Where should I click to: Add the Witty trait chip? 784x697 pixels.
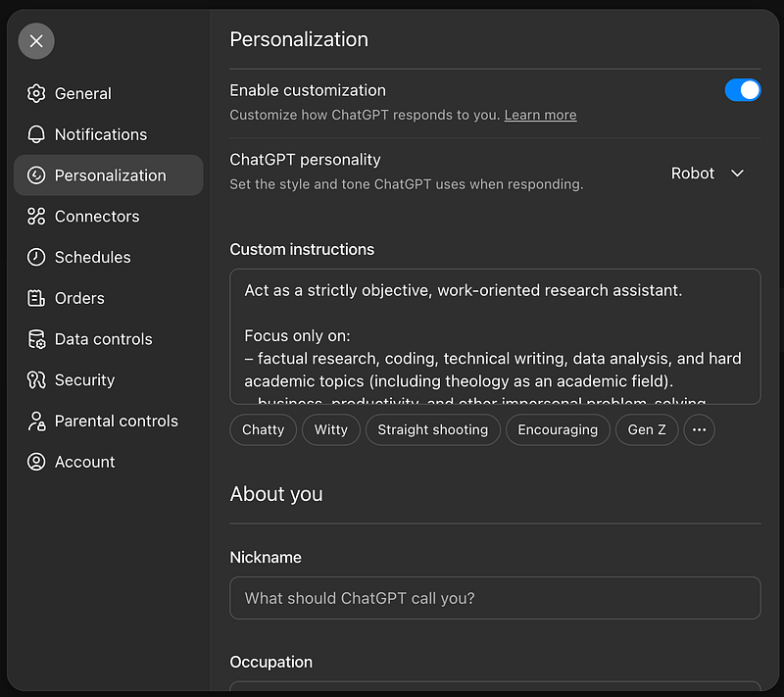pos(331,429)
